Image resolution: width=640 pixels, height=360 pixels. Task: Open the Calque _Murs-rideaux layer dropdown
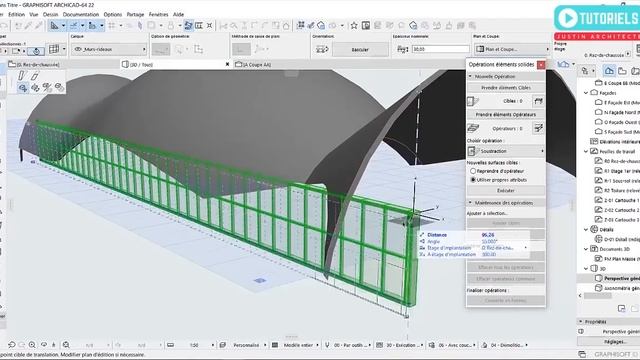click(109, 49)
